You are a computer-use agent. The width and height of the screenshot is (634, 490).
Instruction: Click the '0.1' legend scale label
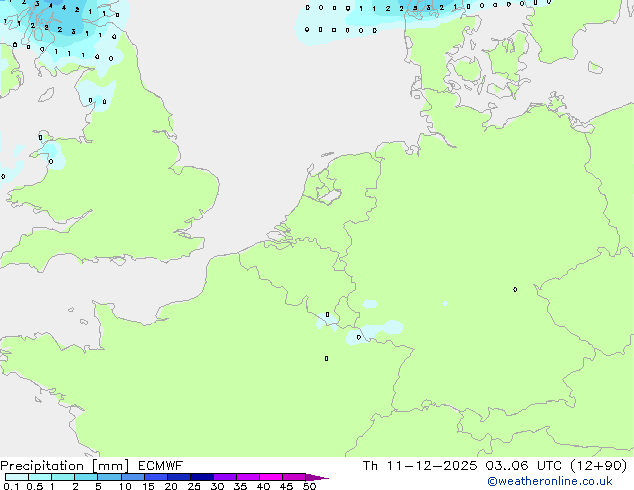11,486
